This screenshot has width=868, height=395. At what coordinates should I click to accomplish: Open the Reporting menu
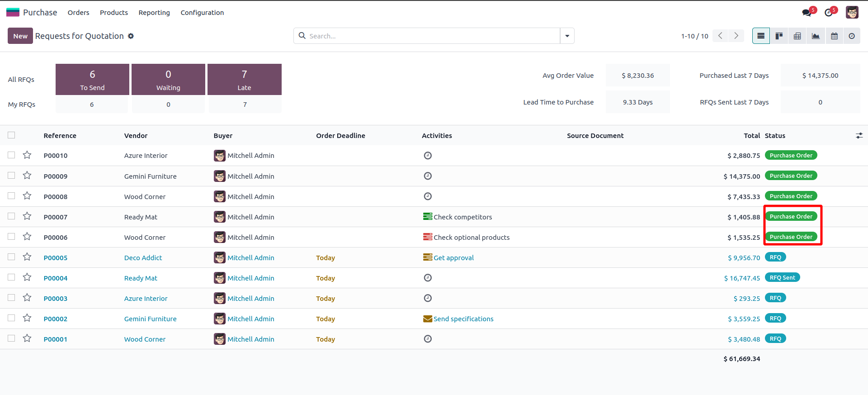click(154, 13)
